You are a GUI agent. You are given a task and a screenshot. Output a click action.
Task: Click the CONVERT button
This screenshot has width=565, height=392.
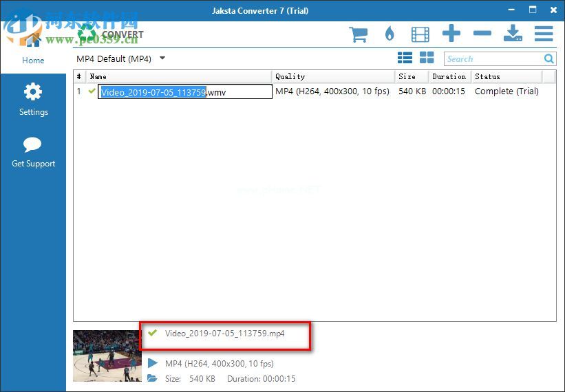110,34
